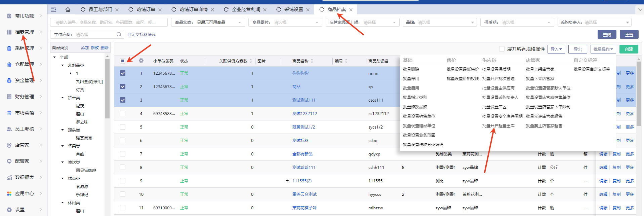Open 档案管理 in left sidebar

click(x=24, y=32)
